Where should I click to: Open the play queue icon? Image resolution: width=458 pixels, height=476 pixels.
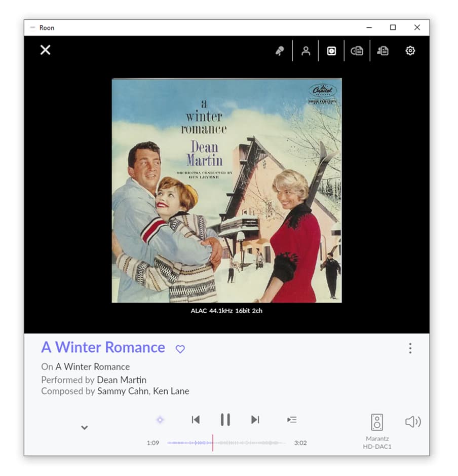coord(292,420)
